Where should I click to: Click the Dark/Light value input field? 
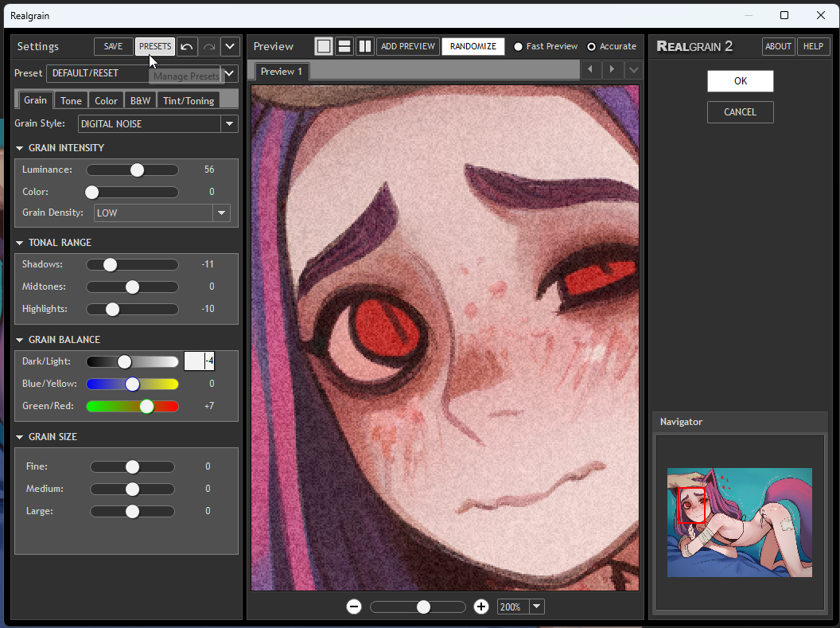coord(200,361)
